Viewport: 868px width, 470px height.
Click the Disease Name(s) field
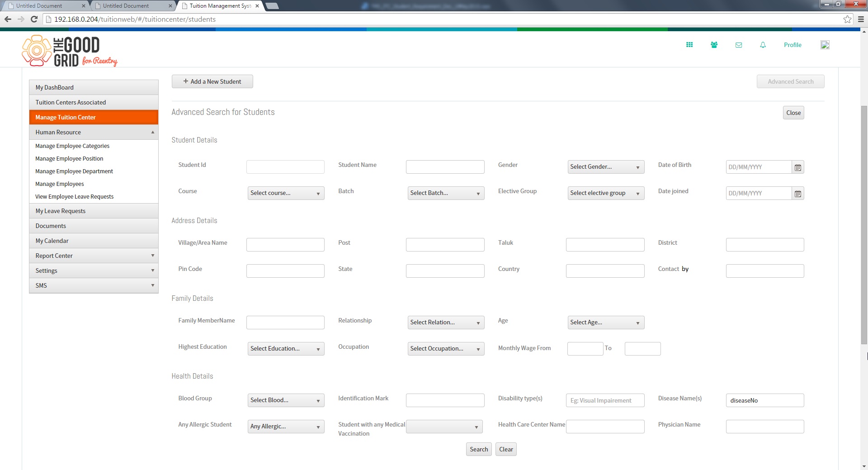coord(765,400)
